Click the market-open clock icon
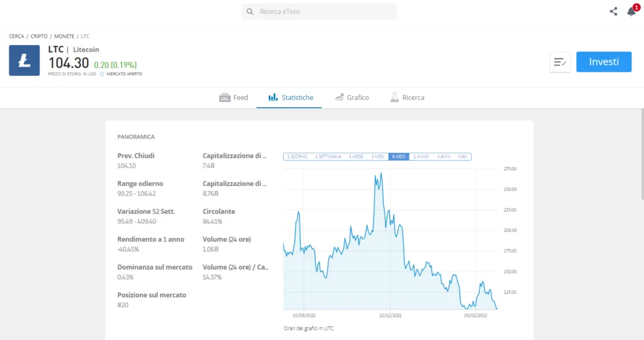Viewport: 644px width, 340px height. (x=103, y=74)
